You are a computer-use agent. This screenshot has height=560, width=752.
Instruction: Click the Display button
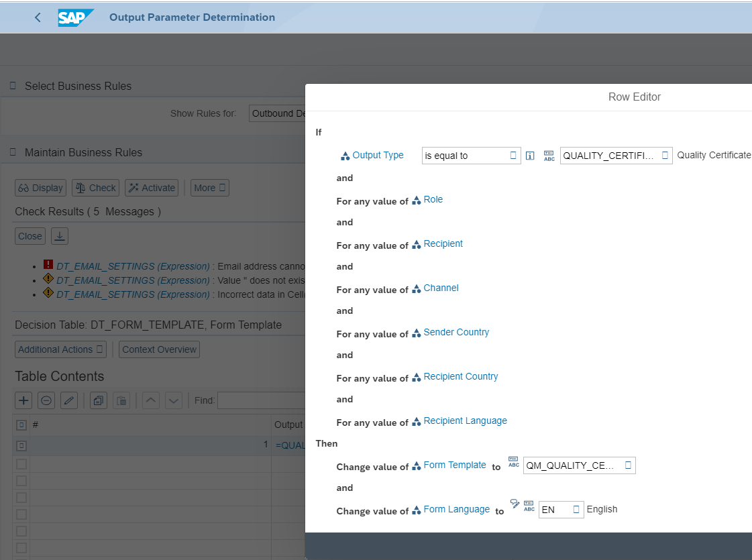coord(40,188)
